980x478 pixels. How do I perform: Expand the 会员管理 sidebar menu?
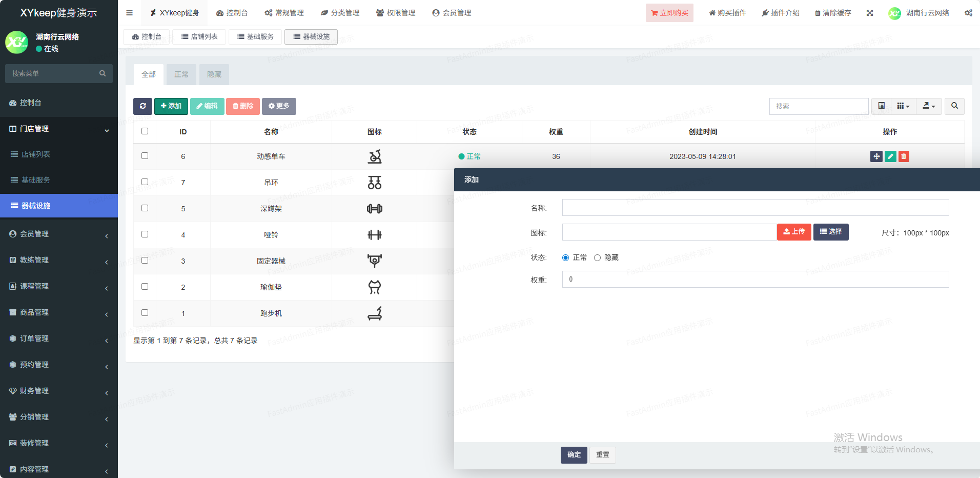(59, 234)
